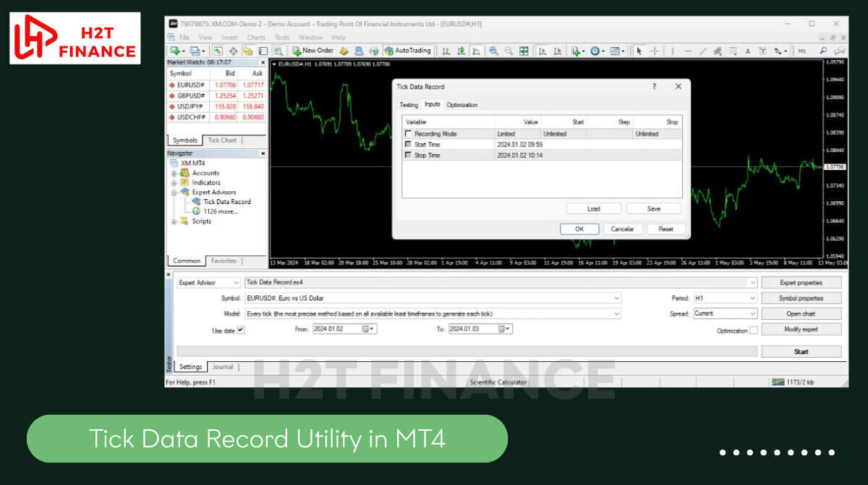Open the help question mark in dialog
The image size is (868, 485).
[x=654, y=86]
